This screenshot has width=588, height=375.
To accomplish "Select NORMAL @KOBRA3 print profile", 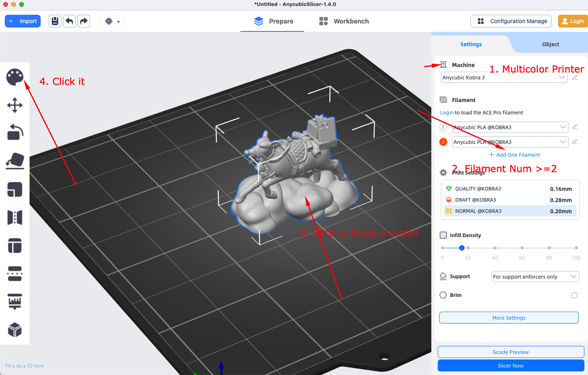I will pos(509,211).
